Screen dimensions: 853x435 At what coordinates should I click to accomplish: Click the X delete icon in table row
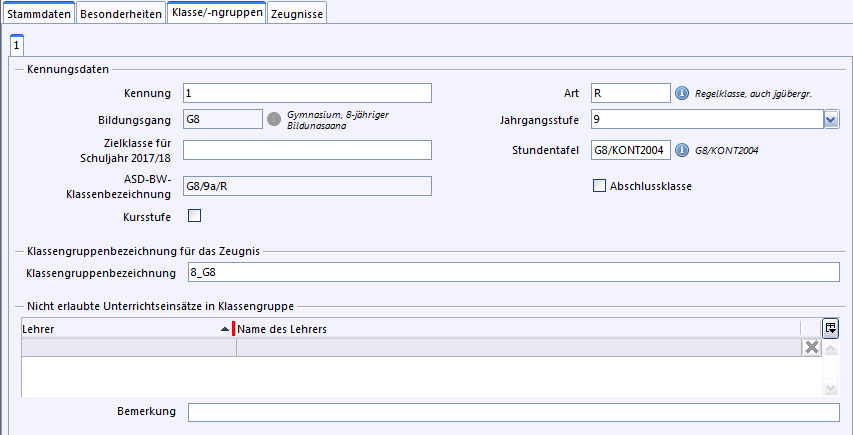pyautogui.click(x=812, y=348)
